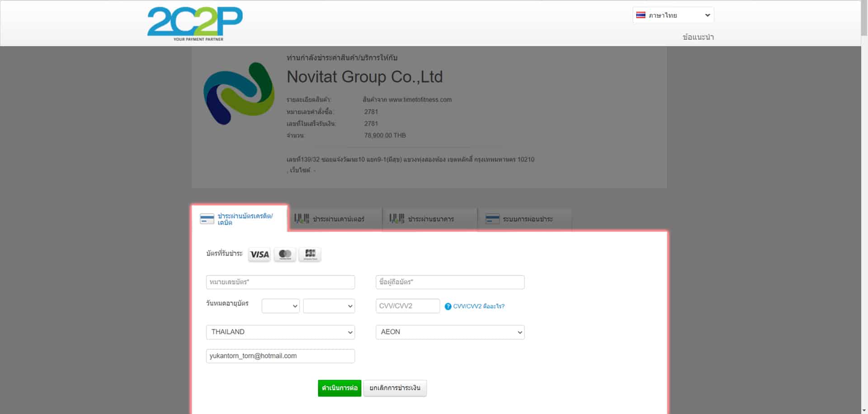Screen dimensions: 868x414
Task: Open the expiry month dropdown
Action: [x=281, y=306]
